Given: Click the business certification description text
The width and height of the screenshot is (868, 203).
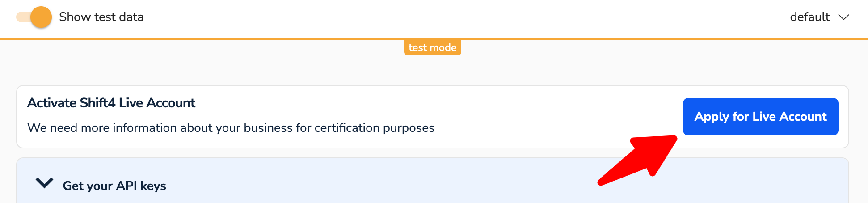Looking at the screenshot, I should tap(231, 128).
